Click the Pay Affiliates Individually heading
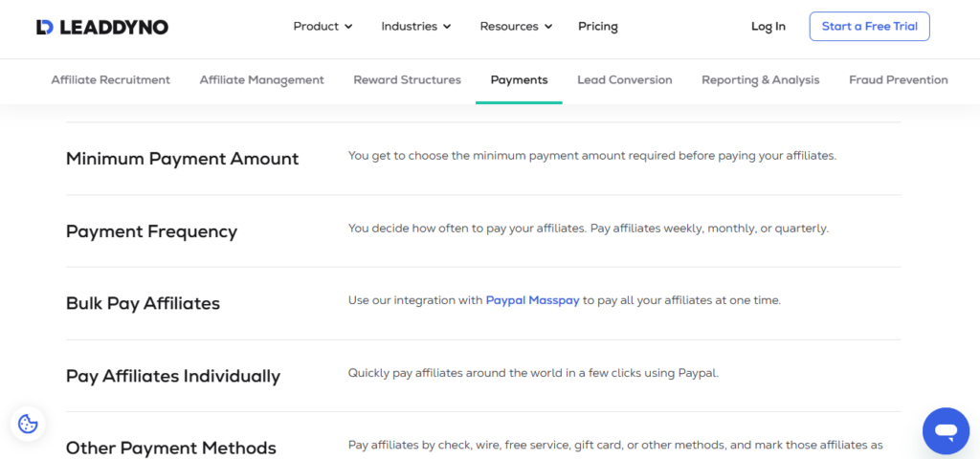The height and width of the screenshot is (459, 980). point(173,376)
